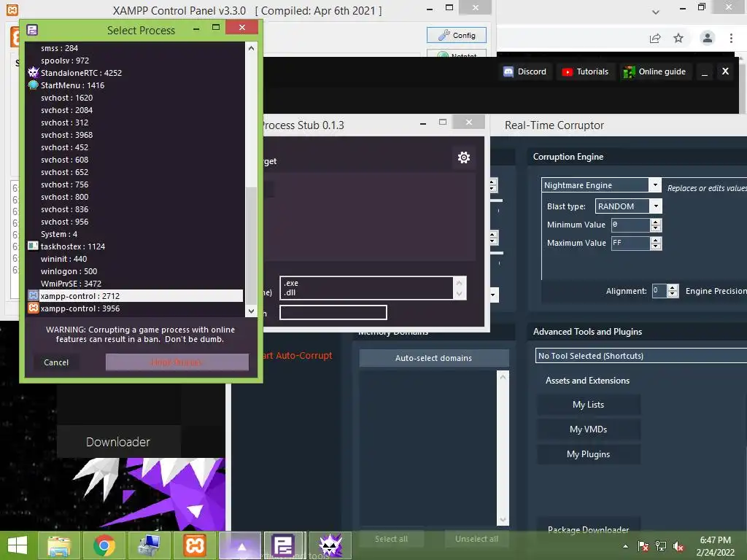The height and width of the screenshot is (560, 747).
Task: Click the Action Center flag tray icon
Action: click(x=643, y=546)
